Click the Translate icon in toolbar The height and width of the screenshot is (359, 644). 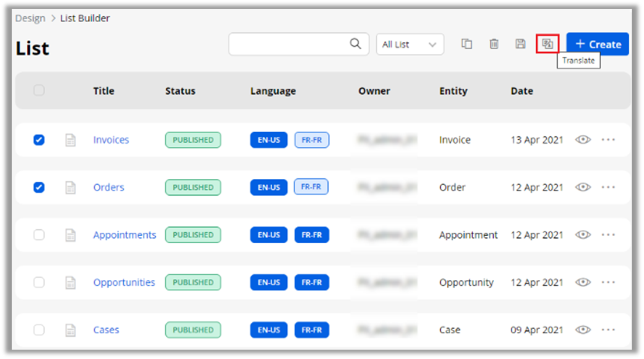coord(547,44)
